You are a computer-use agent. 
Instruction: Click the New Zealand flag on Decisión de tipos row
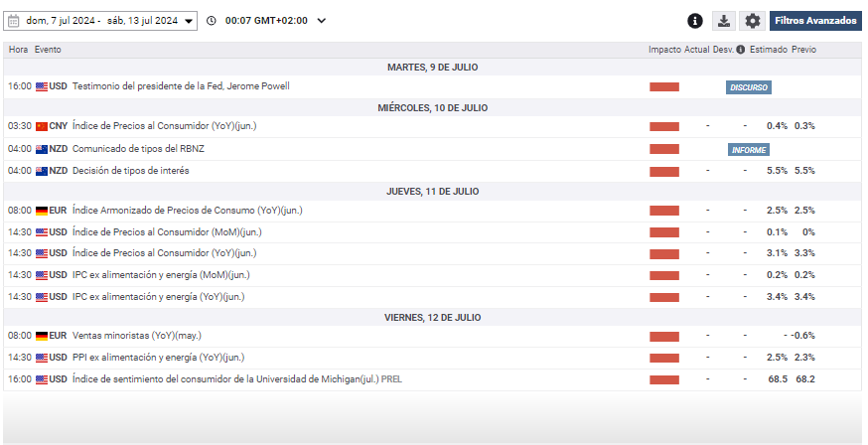pos(41,171)
